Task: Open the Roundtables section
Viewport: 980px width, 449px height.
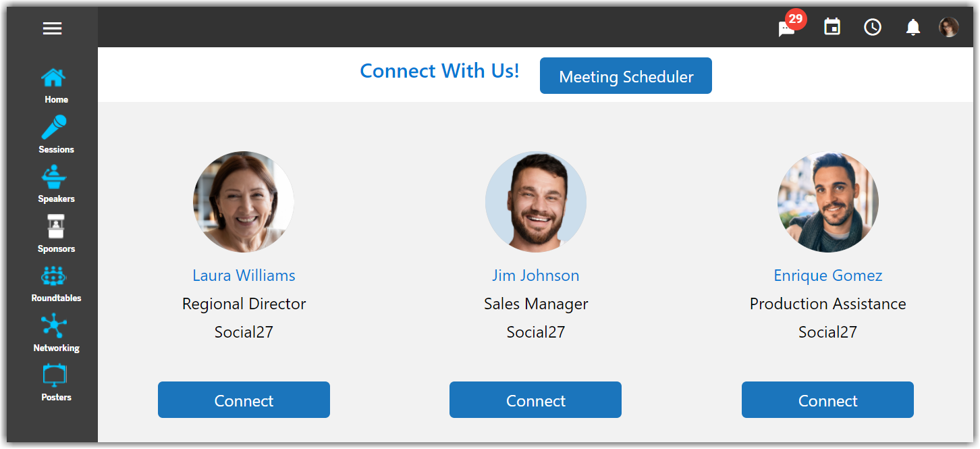Action: [54, 276]
